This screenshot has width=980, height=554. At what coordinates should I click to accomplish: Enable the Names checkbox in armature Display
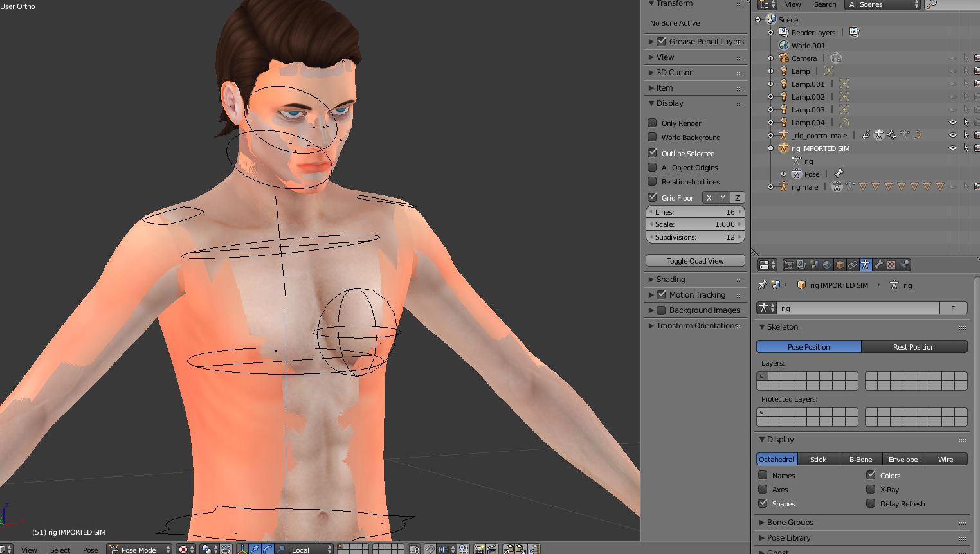(763, 475)
